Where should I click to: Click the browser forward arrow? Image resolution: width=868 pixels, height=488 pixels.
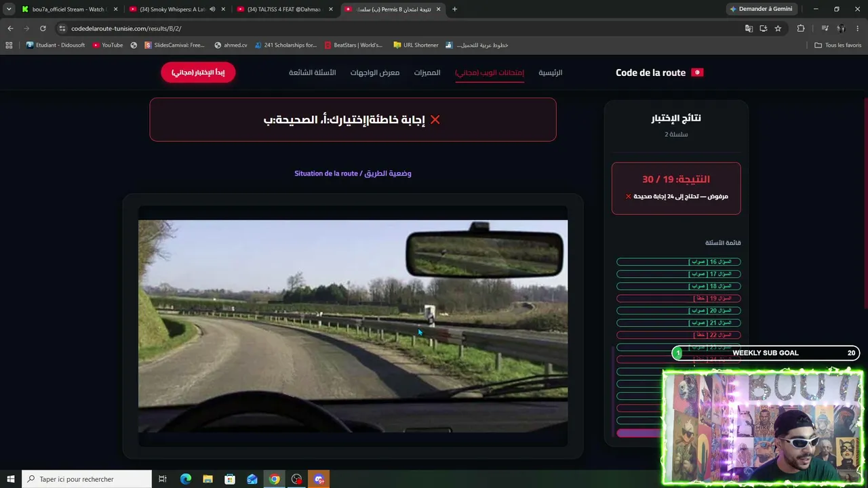click(26, 28)
